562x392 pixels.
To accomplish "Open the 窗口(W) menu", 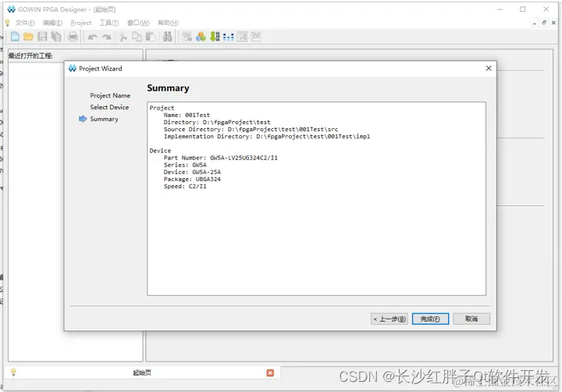I will click(x=138, y=23).
